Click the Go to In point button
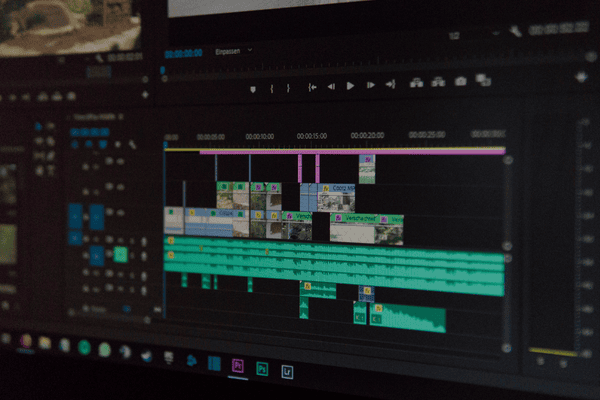600x400 pixels. [x=313, y=86]
